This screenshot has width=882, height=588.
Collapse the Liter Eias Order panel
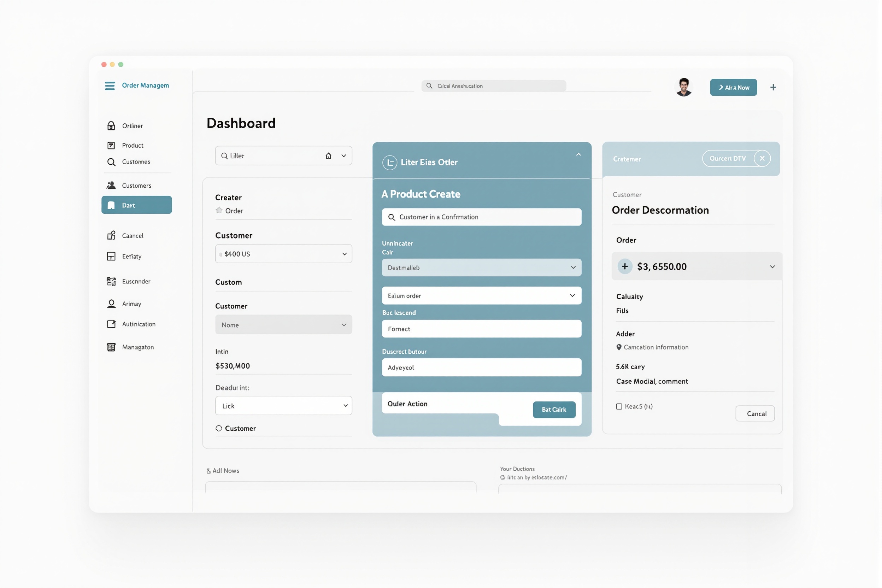(578, 154)
